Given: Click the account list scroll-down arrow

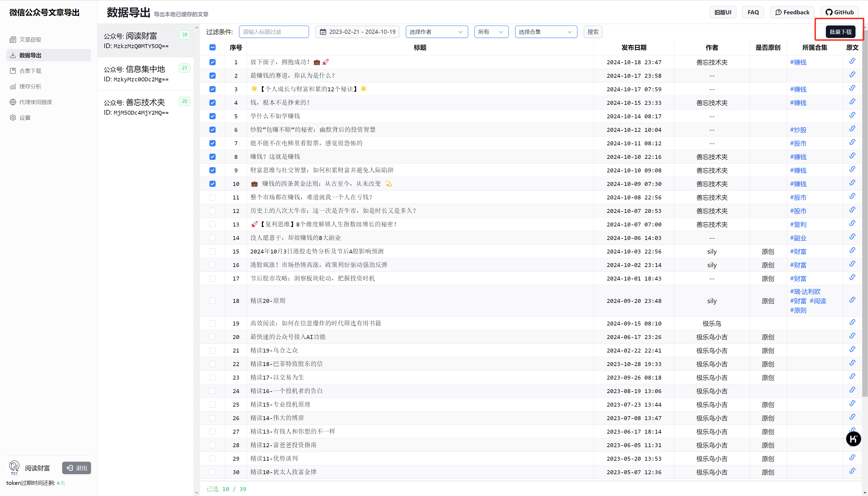Looking at the screenshot, I should coord(197,493).
